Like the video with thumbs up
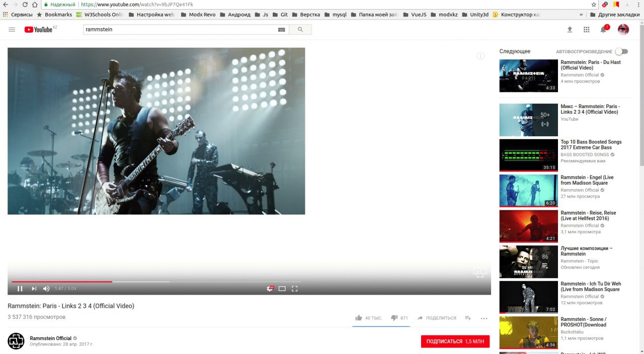This screenshot has width=644, height=354. click(359, 318)
